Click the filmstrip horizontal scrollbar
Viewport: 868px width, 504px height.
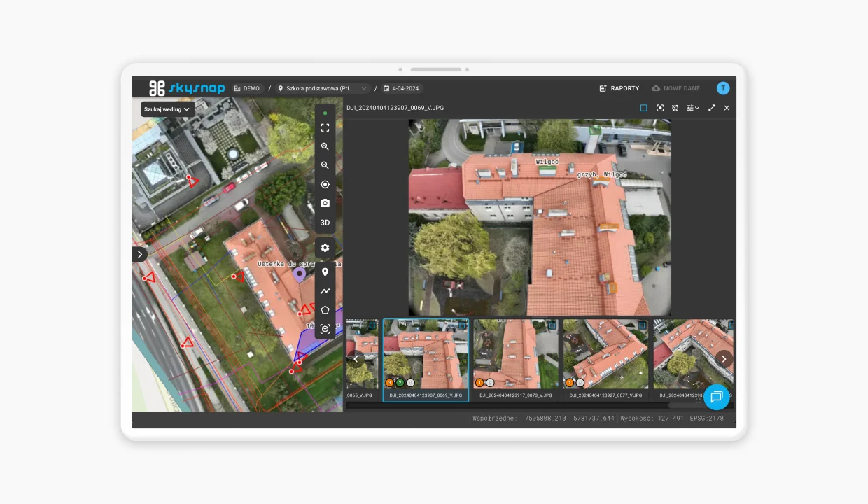pos(539,405)
